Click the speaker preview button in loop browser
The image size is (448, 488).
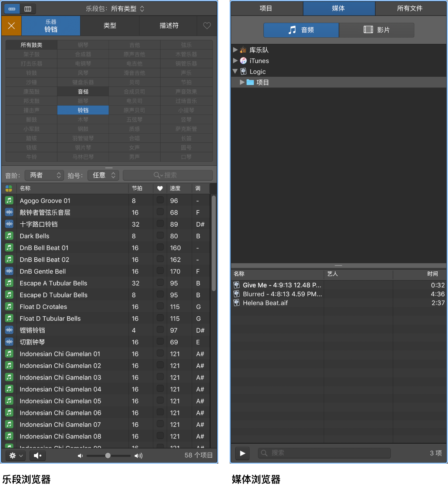coord(37,456)
